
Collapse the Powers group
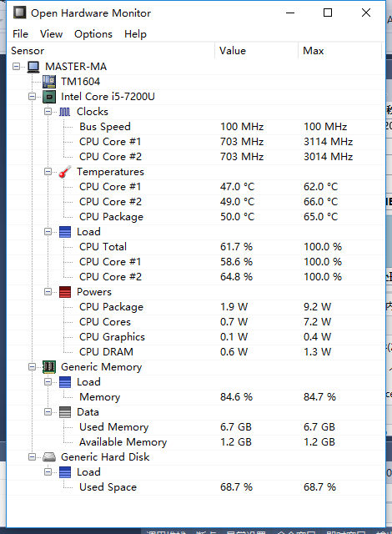pos(48,292)
